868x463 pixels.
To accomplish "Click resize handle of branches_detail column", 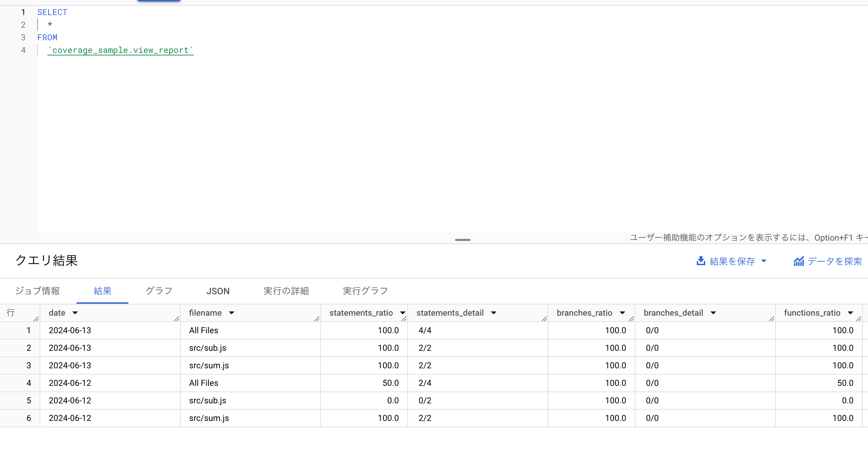I will [772, 318].
